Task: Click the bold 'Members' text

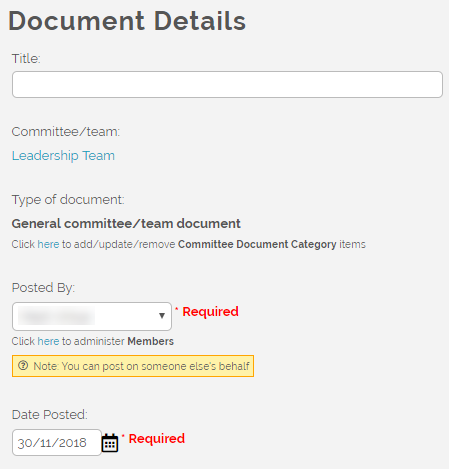Action: (x=151, y=341)
